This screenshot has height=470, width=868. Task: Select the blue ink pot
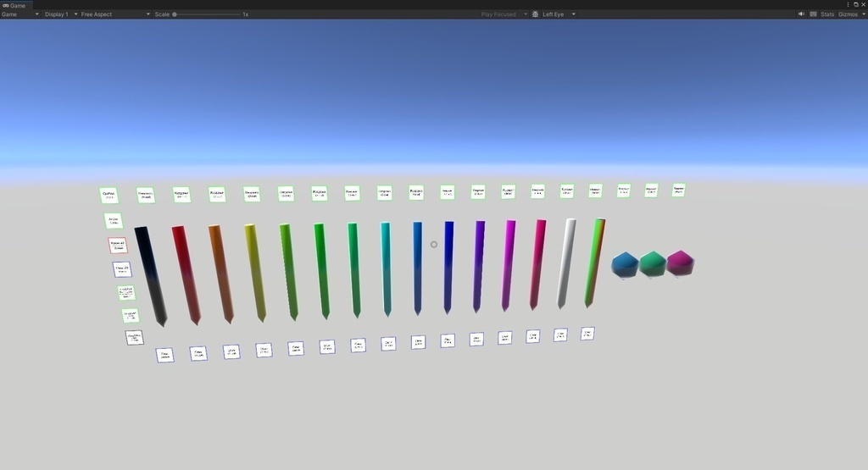(x=625, y=264)
